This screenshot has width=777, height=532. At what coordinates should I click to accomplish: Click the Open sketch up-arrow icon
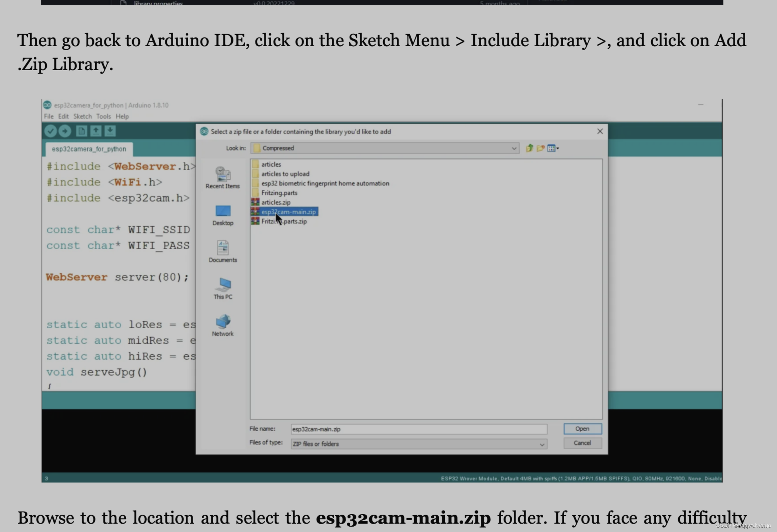96,131
